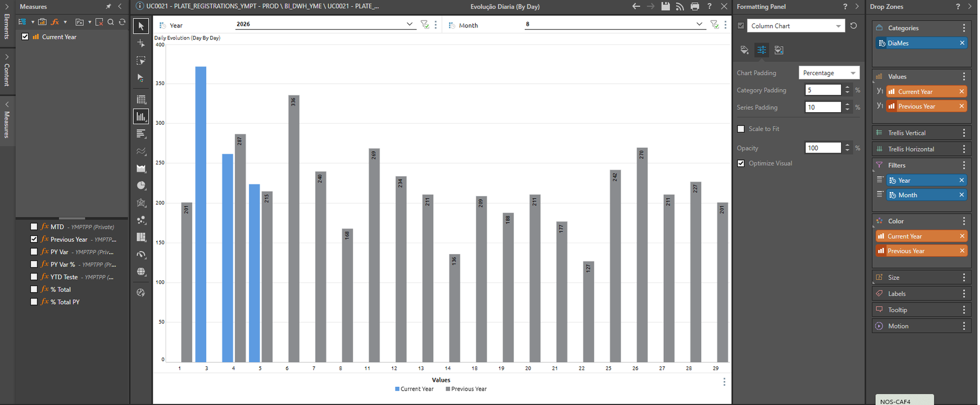Select the pie chart visualization icon
The image size is (980, 405).
[x=141, y=186]
